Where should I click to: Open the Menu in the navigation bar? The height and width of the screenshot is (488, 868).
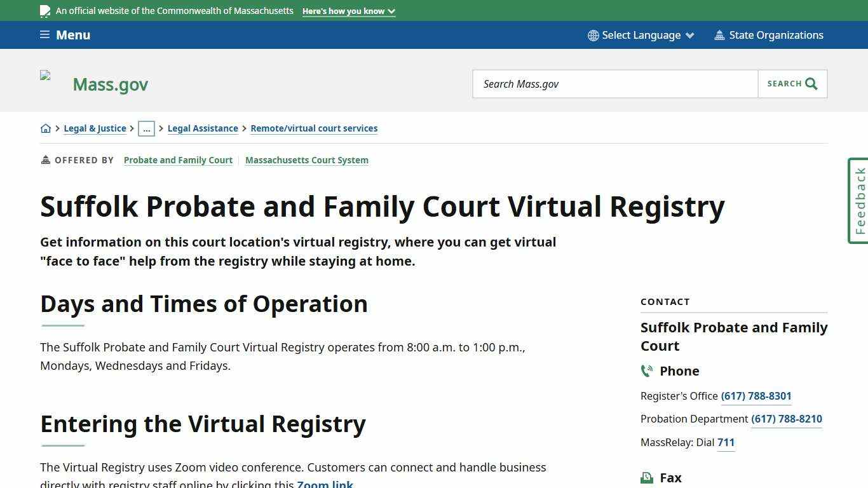[64, 34]
